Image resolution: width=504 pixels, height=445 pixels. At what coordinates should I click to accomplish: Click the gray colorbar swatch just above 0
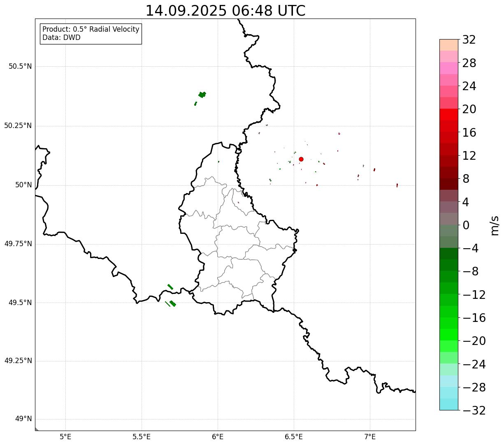(x=449, y=219)
